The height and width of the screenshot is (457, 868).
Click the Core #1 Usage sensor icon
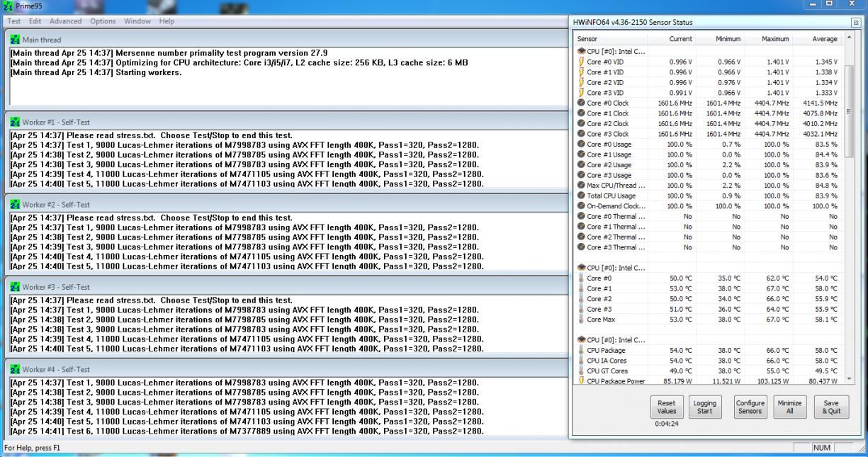(x=581, y=154)
